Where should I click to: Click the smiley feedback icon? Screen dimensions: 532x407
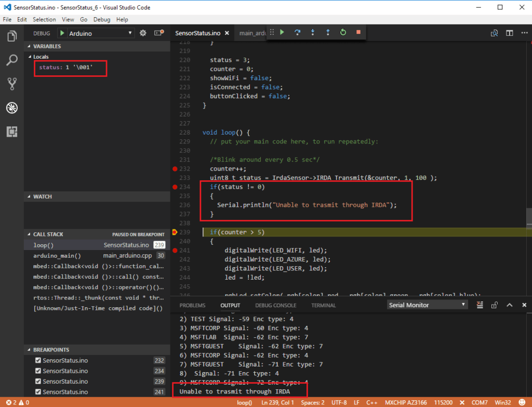pos(522,402)
